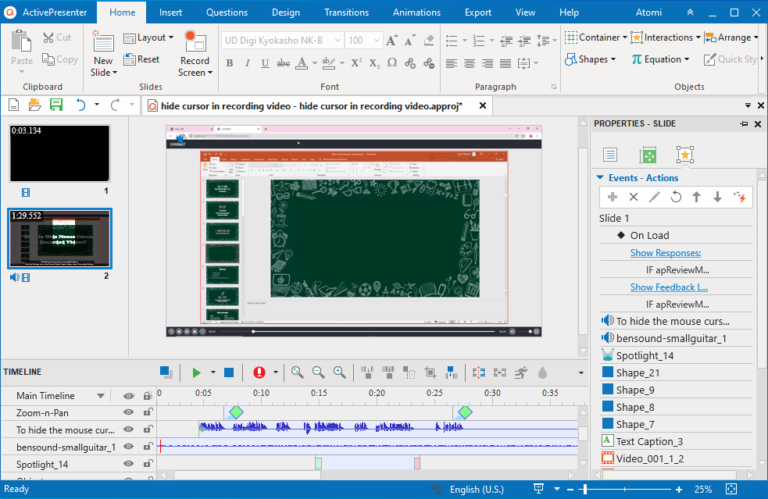Viewport: 768px width, 499px height.
Task: Collapse the Events - Actions section
Action: 600,177
